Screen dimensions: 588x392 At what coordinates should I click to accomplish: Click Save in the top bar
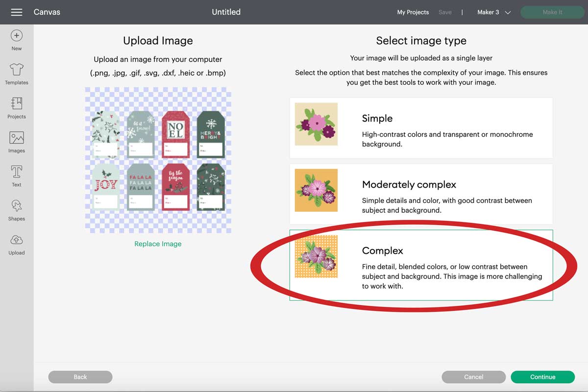pyautogui.click(x=445, y=12)
